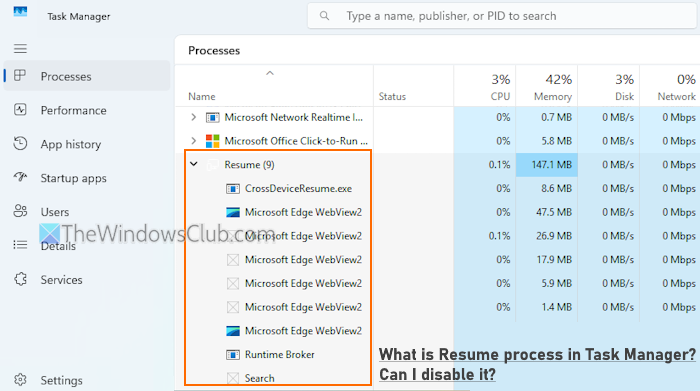
Task: Click the 8.6 MB memory value
Action: coord(556,188)
